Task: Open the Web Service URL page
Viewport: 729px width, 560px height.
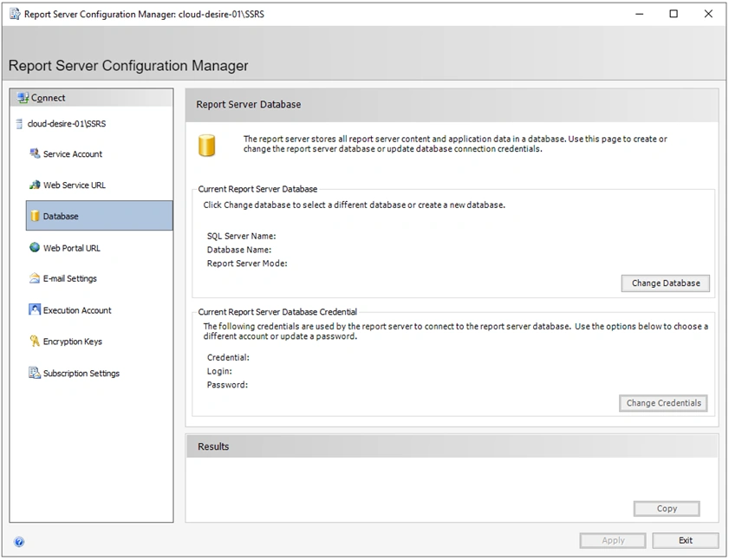Action: point(75,186)
